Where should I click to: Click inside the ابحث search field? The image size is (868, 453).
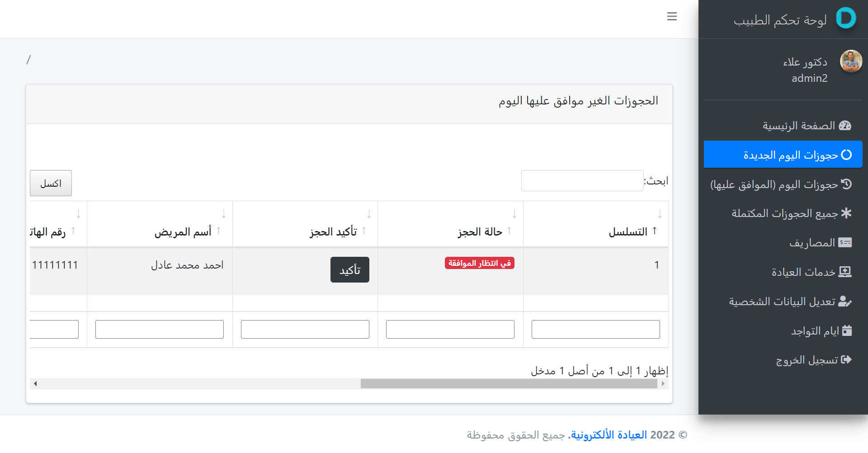click(582, 180)
